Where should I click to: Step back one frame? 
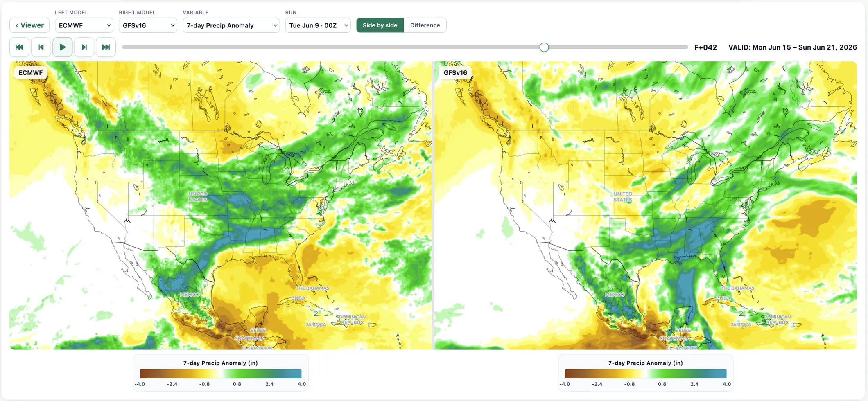click(x=41, y=47)
